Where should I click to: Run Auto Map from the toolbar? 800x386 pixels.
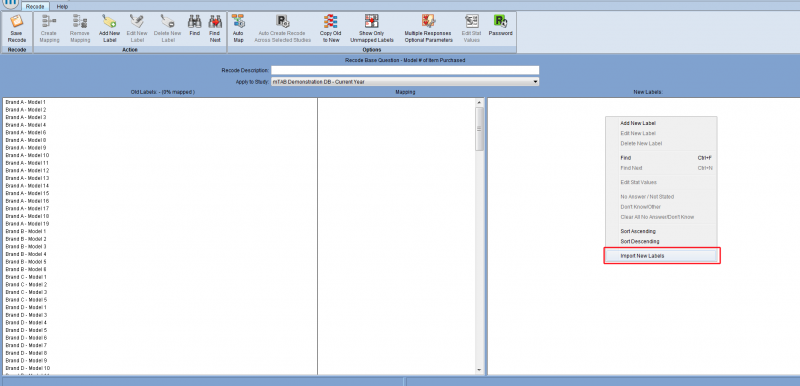pos(238,29)
